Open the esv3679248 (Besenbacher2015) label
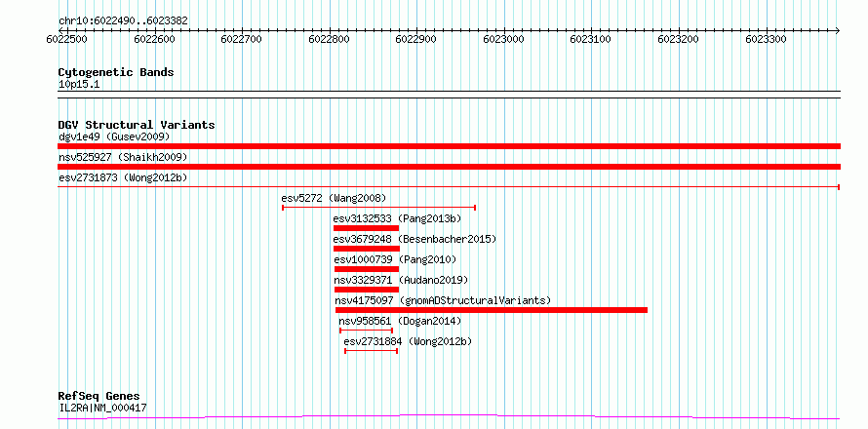The image size is (868, 429). tap(414, 239)
